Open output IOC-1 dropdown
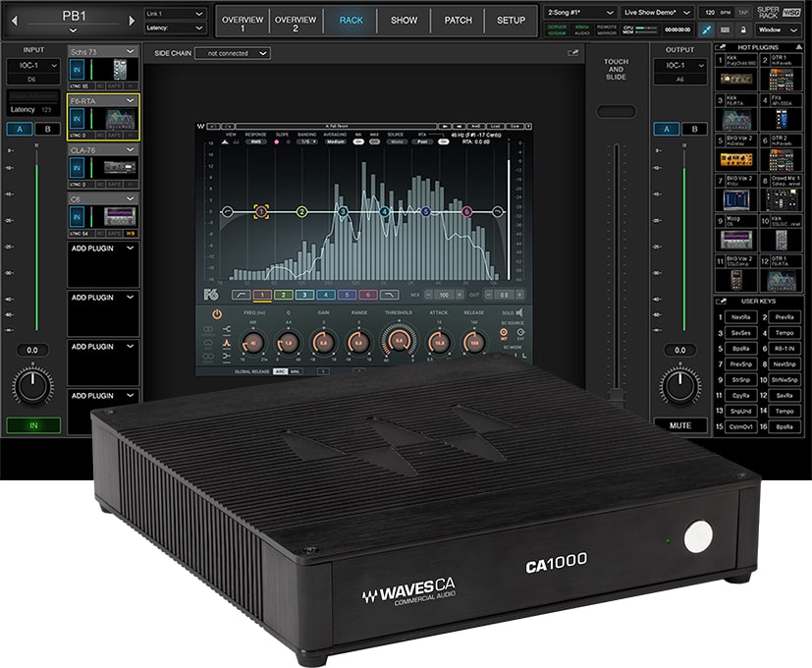The image size is (812, 668). pyautogui.click(x=680, y=65)
